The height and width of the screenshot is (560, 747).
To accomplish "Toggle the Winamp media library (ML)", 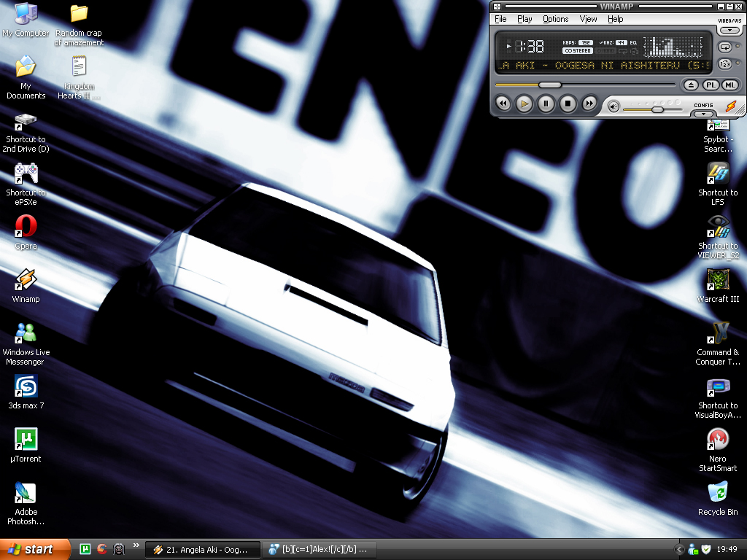I will click(729, 85).
